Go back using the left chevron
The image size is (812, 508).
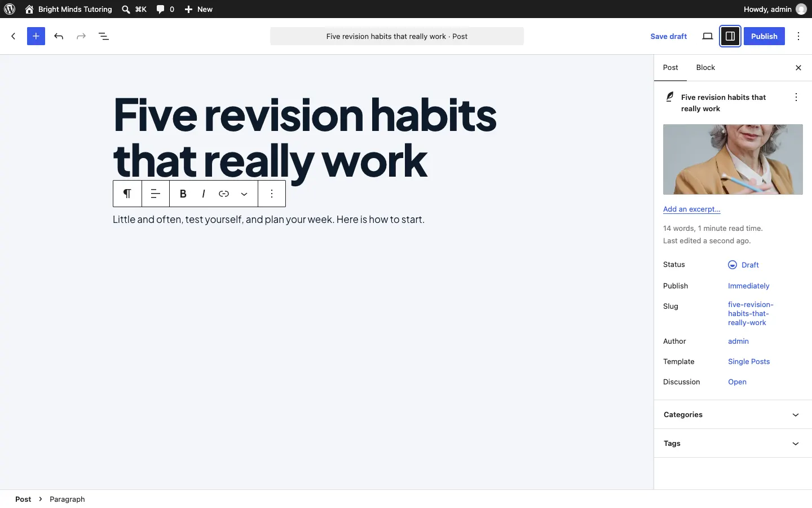pyautogui.click(x=14, y=36)
